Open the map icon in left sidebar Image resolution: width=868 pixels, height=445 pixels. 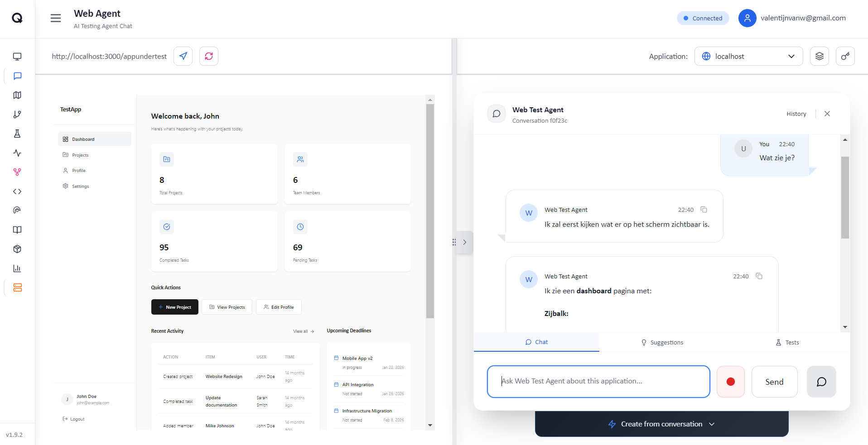(17, 95)
